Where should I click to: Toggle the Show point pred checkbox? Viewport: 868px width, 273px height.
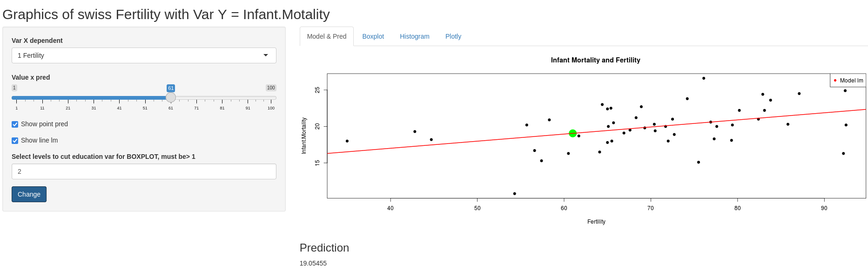coord(15,124)
